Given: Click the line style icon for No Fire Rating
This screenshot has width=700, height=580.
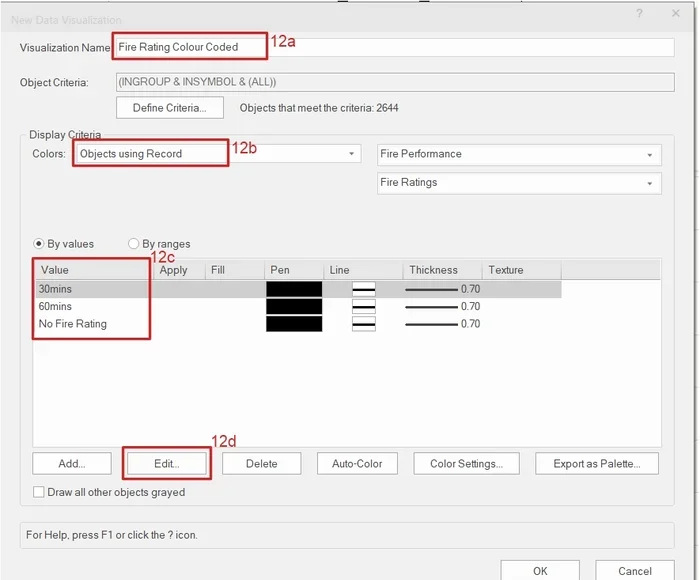Looking at the screenshot, I should tap(364, 324).
